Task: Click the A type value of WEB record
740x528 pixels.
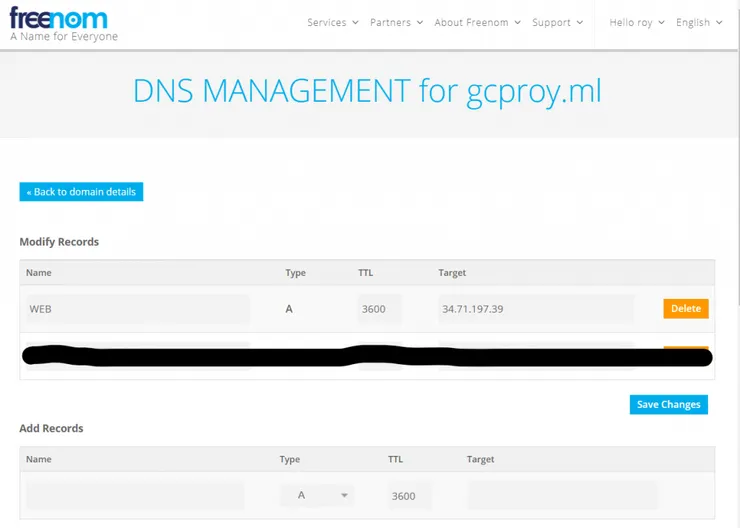Action: tap(289, 309)
